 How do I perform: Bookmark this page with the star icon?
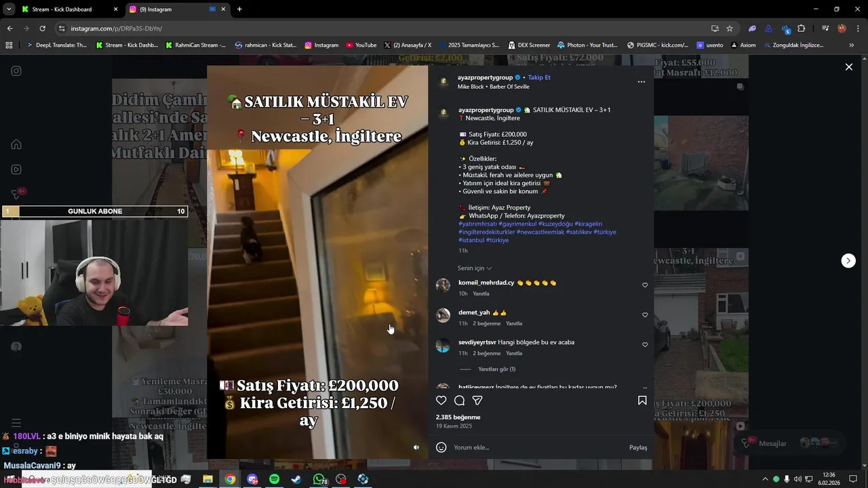pyautogui.click(x=730, y=28)
